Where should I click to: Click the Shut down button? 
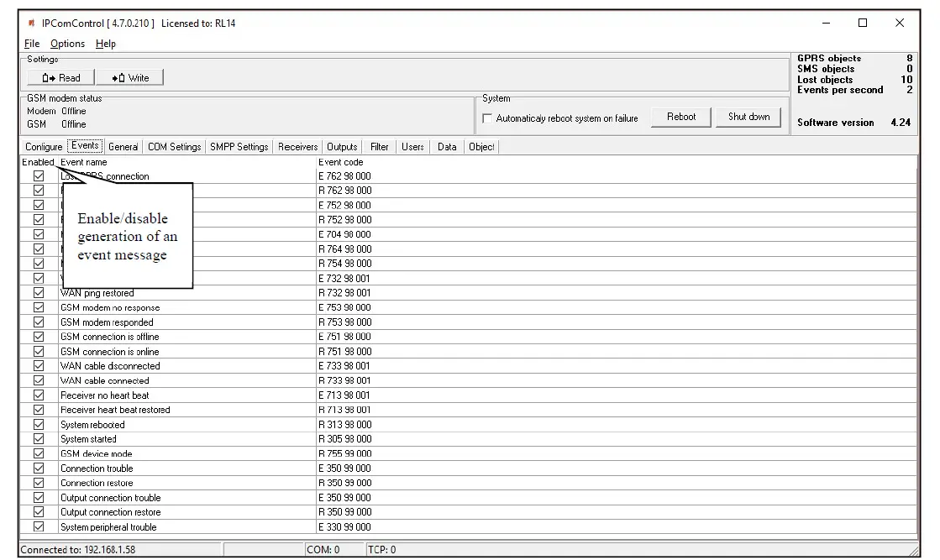coord(748,117)
